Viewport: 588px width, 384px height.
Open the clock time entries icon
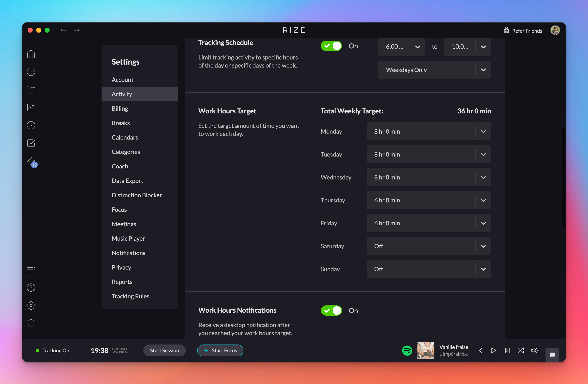click(31, 125)
